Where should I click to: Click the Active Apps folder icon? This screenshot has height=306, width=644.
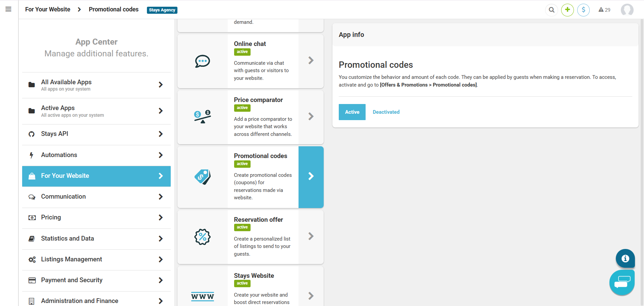tap(32, 111)
